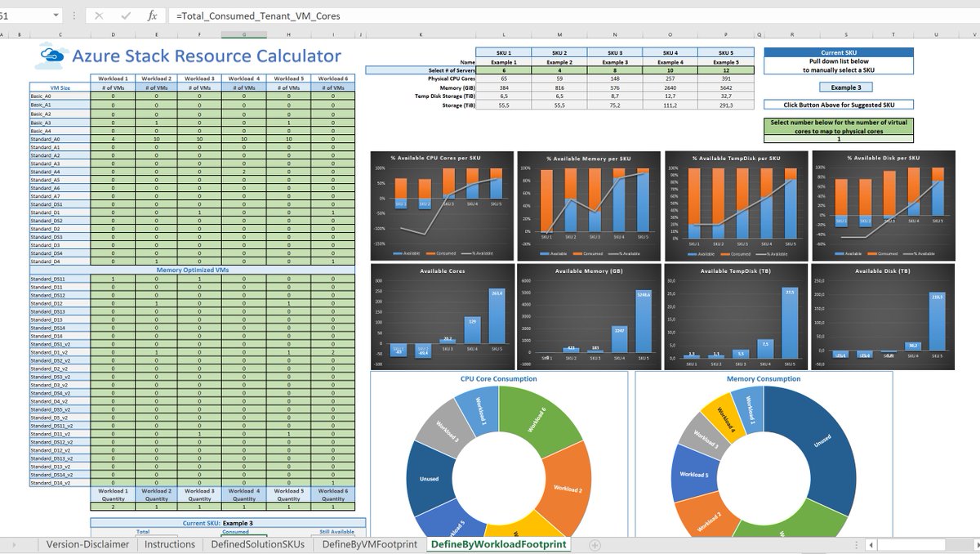This screenshot has height=554, width=980.
Task: Switch to the Version-Disclaimer sheet tab
Action: (x=87, y=544)
